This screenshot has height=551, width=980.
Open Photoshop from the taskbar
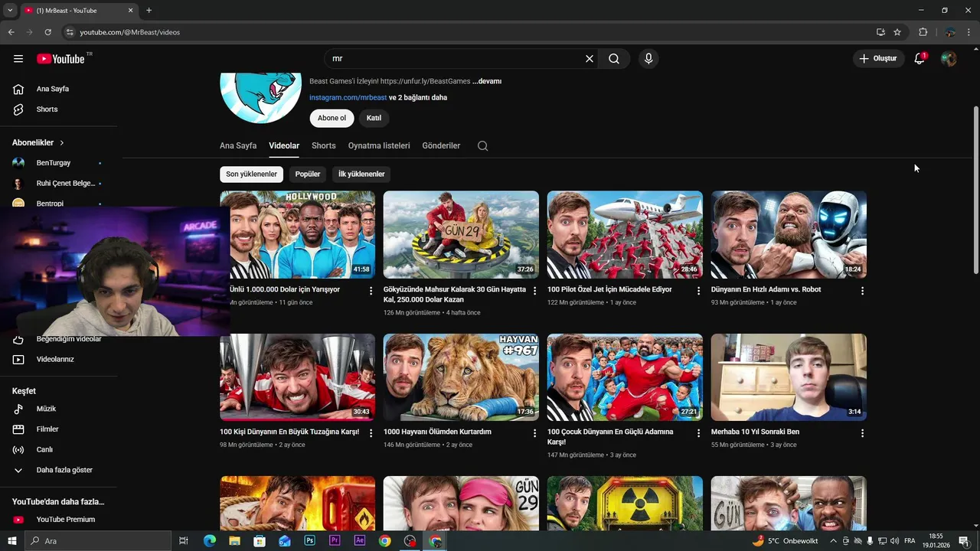310,541
